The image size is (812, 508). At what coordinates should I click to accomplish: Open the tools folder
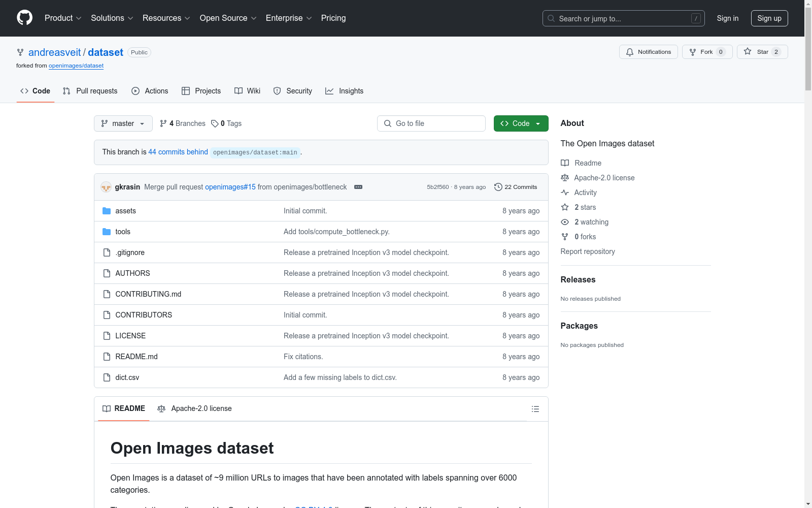123,232
